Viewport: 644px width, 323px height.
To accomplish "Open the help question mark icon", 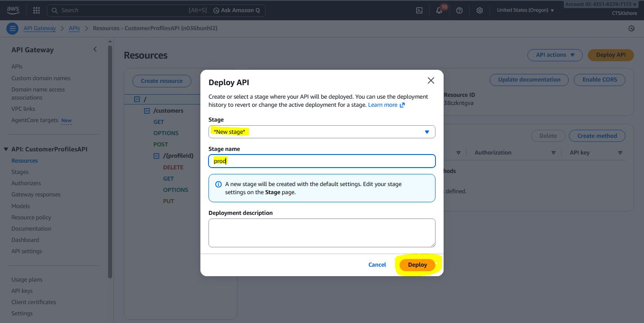I will coord(459,10).
